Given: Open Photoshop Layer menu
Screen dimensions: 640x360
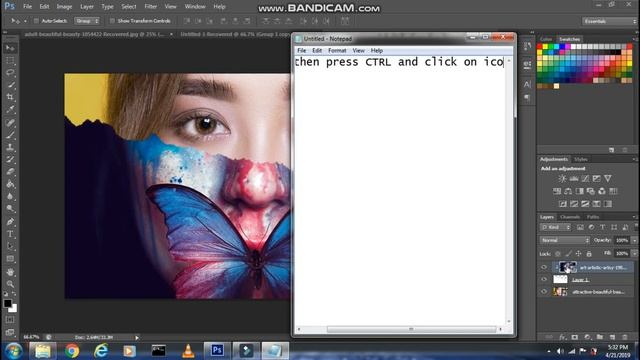Looking at the screenshot, I should coord(87,7).
